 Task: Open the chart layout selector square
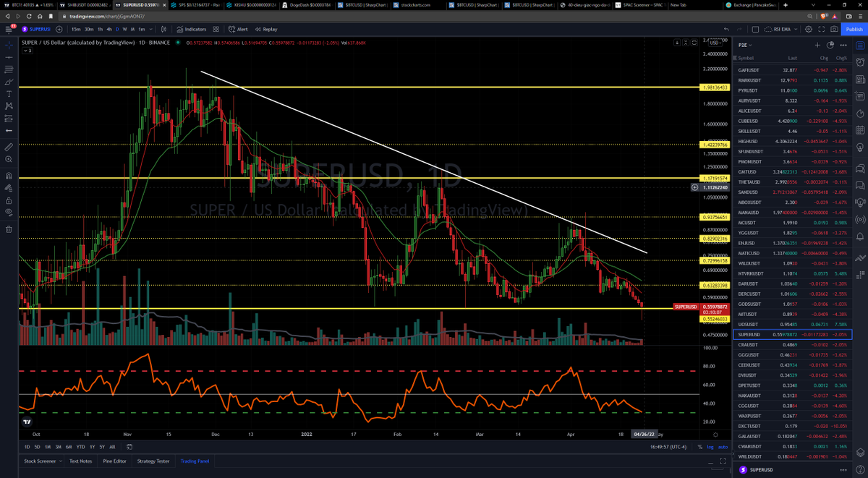[755, 30]
